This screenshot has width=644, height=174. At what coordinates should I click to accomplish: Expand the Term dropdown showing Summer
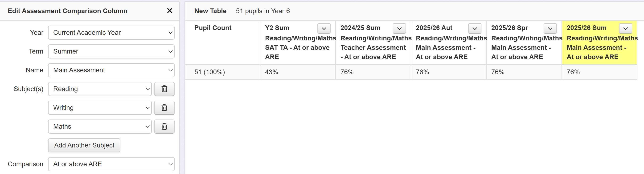(x=111, y=51)
